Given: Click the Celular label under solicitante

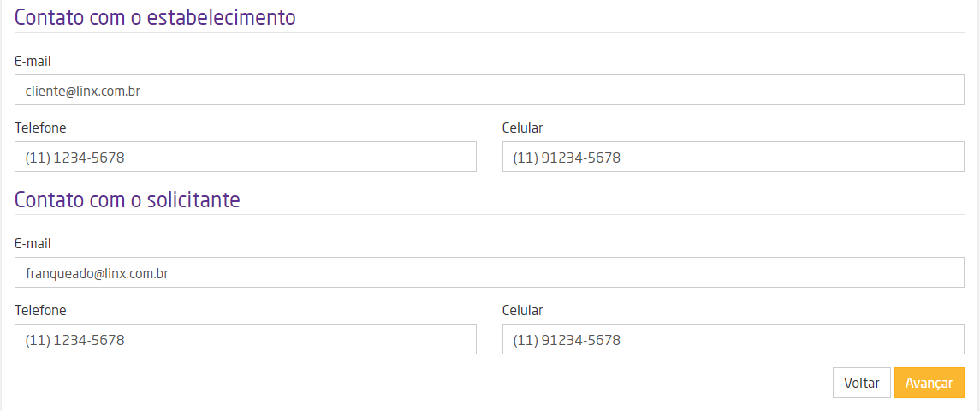Looking at the screenshot, I should click(522, 310).
